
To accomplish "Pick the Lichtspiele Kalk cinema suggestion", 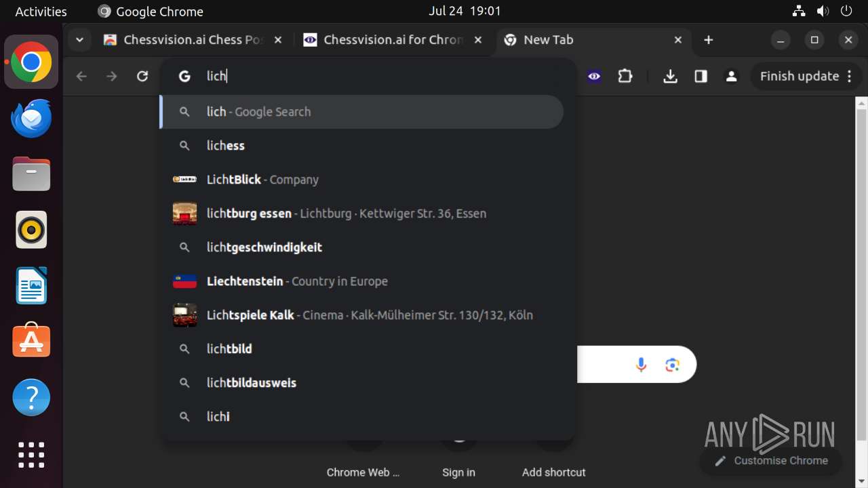I will tap(361, 315).
